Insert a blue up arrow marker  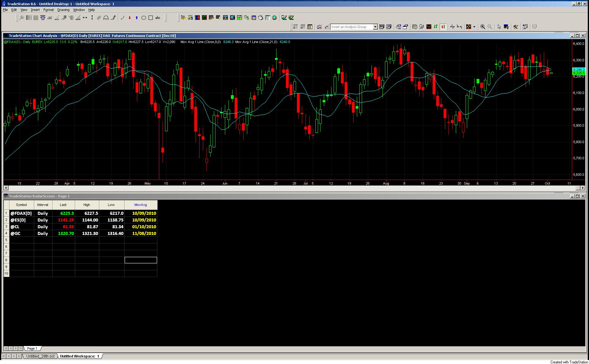(x=136, y=18)
